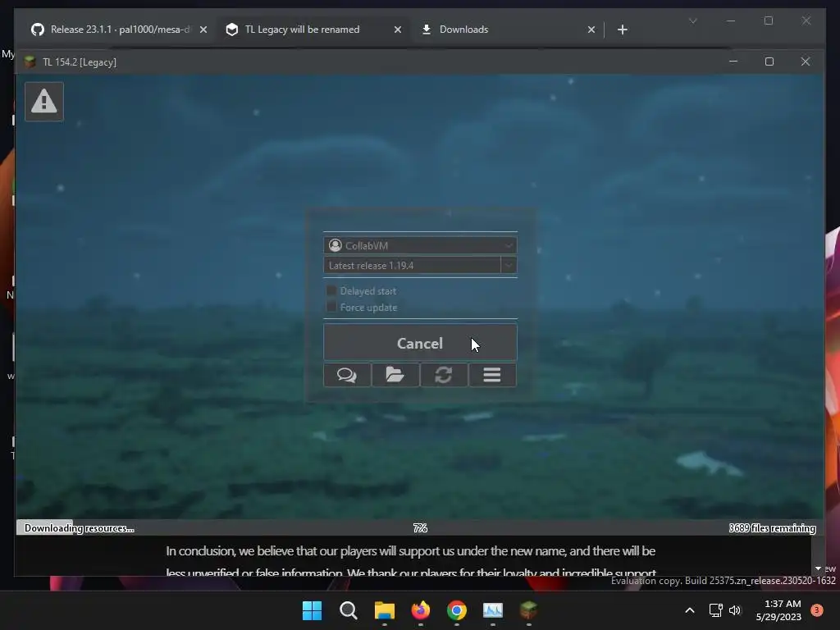Viewport: 840px width, 630px height.
Task: Open the chat bubbles support button
Action: (x=347, y=375)
